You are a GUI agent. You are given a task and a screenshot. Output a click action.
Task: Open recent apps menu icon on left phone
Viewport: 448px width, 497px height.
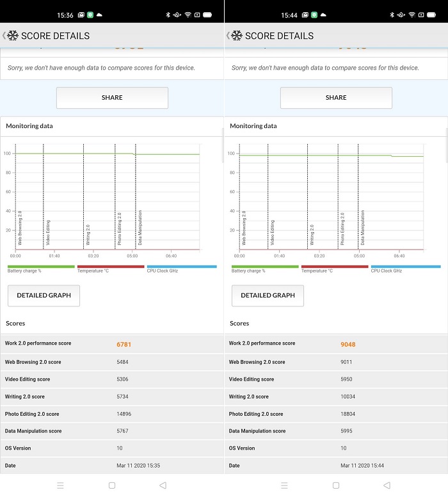pos(60,485)
